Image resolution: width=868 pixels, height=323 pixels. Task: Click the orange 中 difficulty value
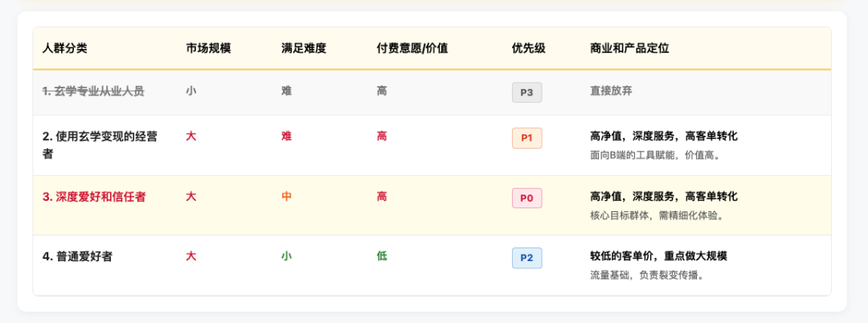(x=286, y=197)
